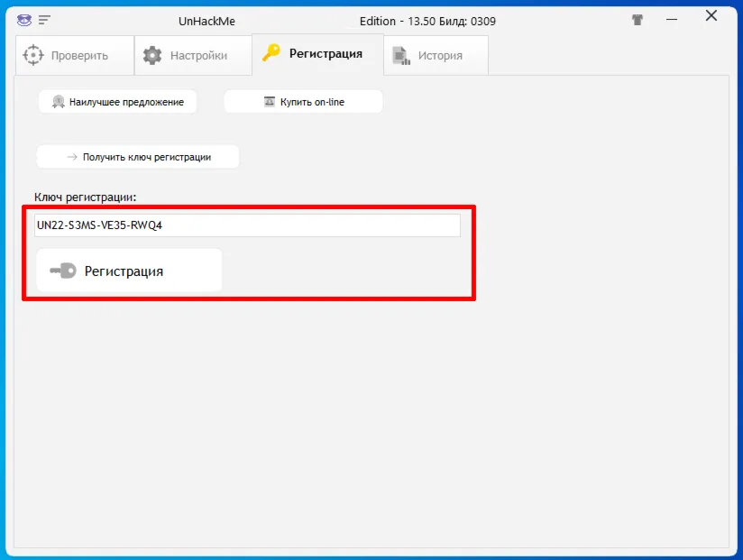Click the Наилучшее предложение button

(117, 102)
